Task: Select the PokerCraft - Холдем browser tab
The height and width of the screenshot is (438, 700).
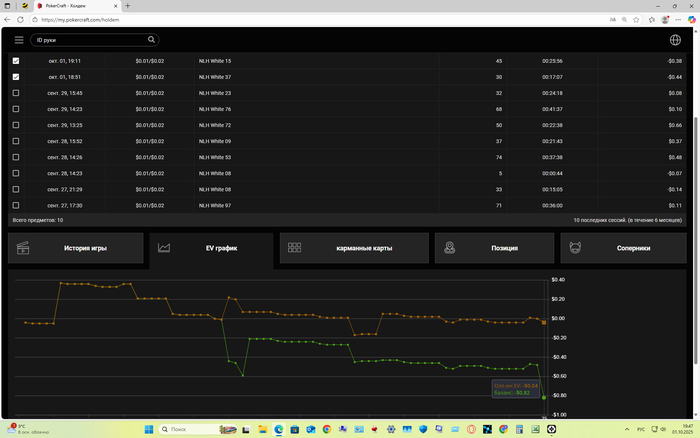Action: 77,6
